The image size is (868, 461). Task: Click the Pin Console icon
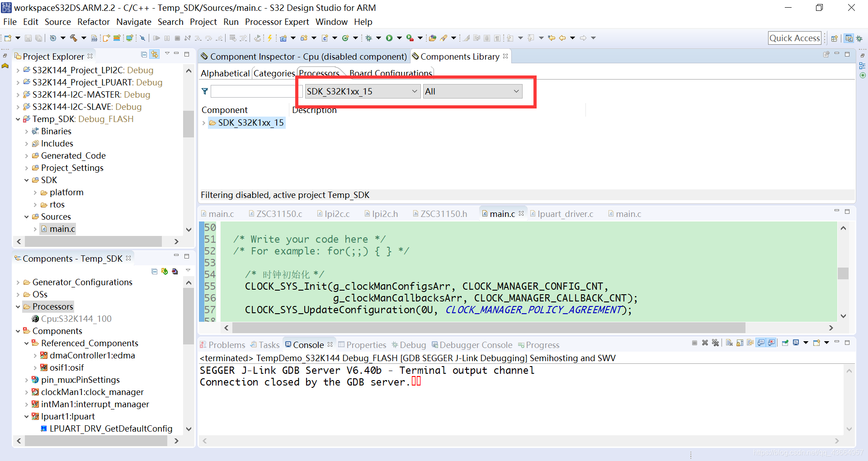coord(785,343)
